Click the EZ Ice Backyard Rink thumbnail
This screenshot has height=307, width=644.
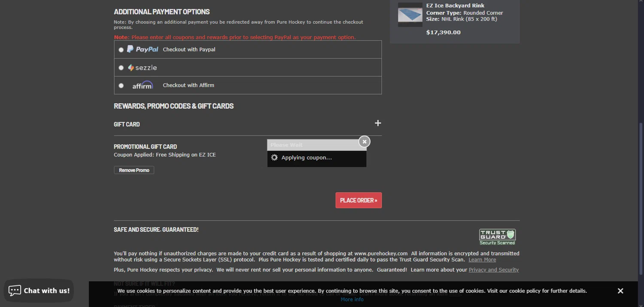pyautogui.click(x=410, y=15)
